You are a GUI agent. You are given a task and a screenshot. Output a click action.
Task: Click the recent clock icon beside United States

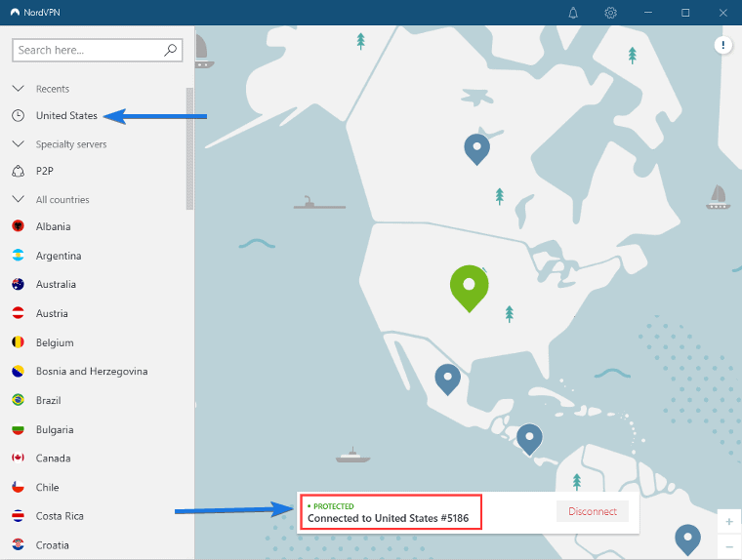click(18, 115)
